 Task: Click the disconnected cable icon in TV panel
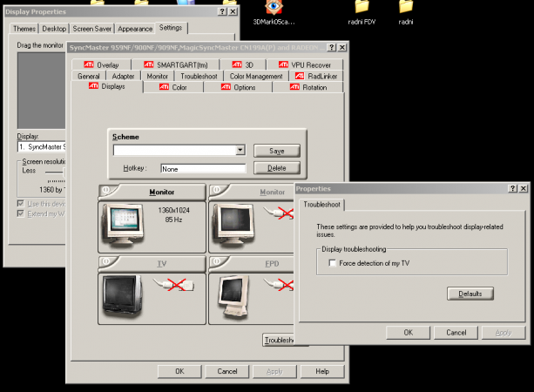pyautogui.click(x=173, y=284)
